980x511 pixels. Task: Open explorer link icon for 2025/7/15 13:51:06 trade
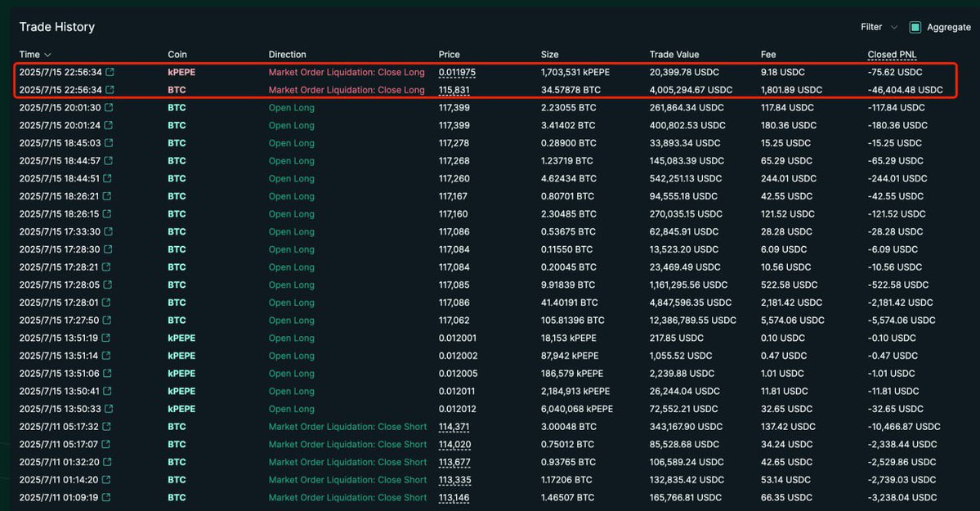tap(107, 374)
